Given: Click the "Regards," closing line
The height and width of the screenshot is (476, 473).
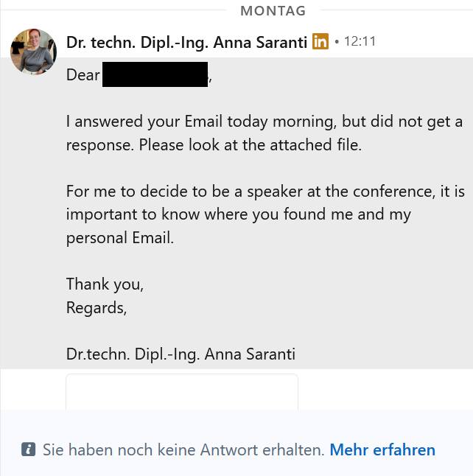Looking at the screenshot, I should (97, 307).
